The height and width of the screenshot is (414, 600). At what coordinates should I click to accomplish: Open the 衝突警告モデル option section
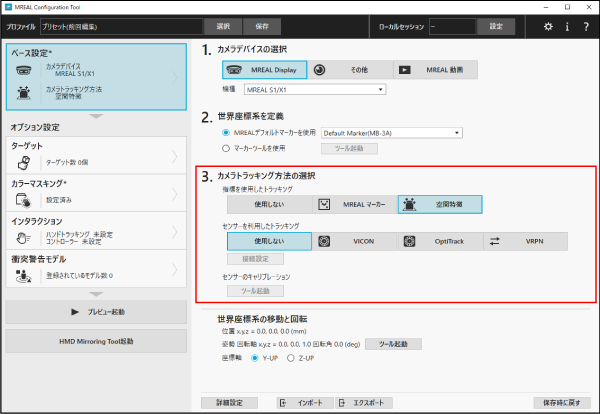click(x=96, y=269)
